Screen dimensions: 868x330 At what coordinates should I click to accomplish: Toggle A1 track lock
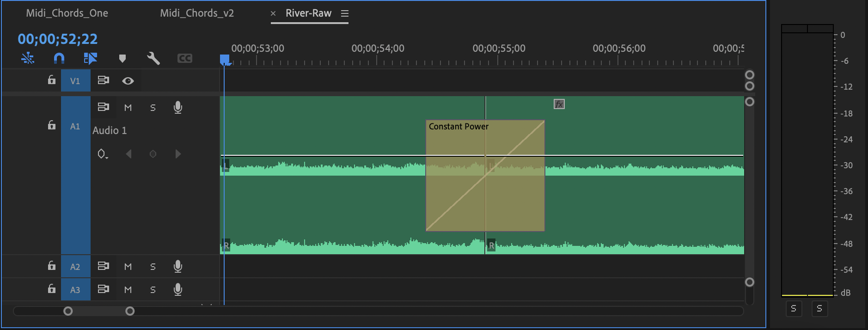(52, 125)
